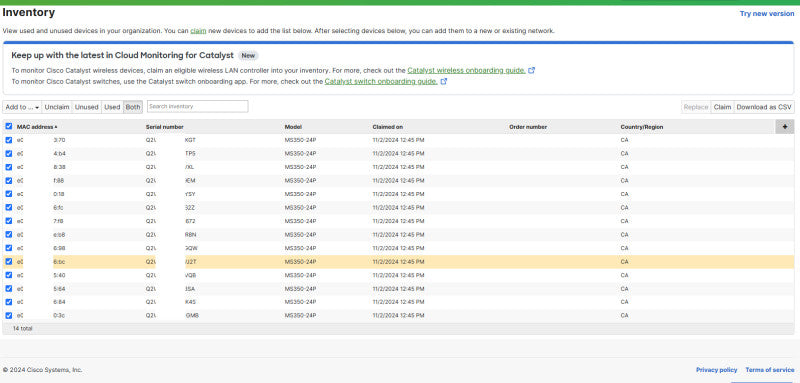Uncheck the row with serial ending GMB
This screenshot has width=800, height=383.
[x=9, y=316]
